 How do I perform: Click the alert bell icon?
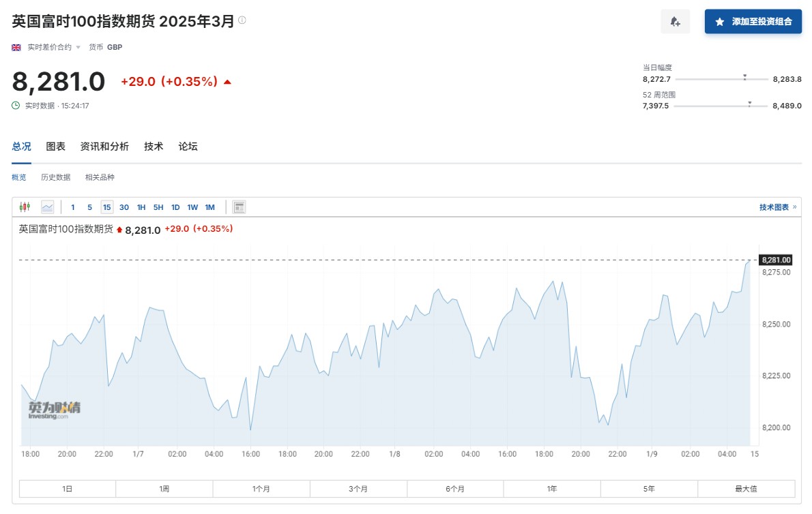point(675,22)
